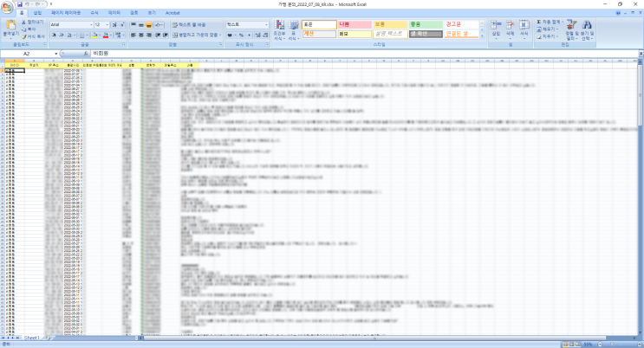This screenshot has height=348, width=644.
Task: Save the workbook from quick access toolbar
Action: pos(20,4)
